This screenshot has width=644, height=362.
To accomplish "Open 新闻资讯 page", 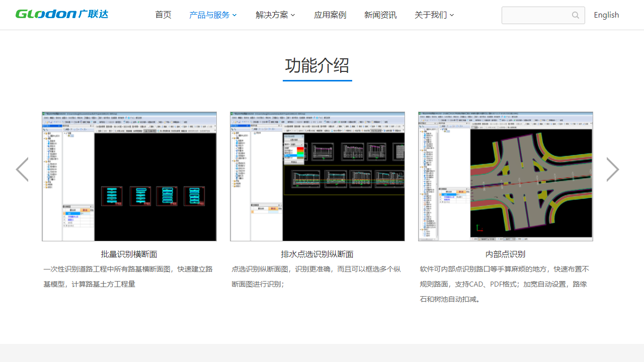I will coord(380,15).
